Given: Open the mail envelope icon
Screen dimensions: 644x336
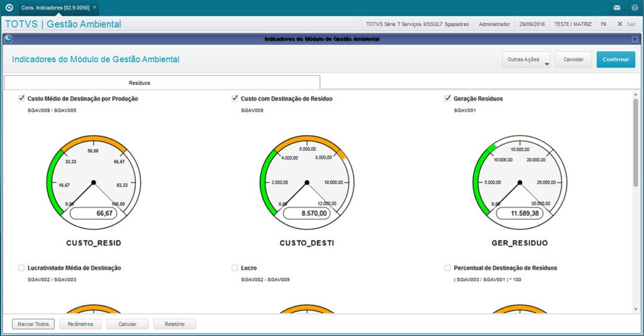Looking at the screenshot, I should (x=617, y=8).
